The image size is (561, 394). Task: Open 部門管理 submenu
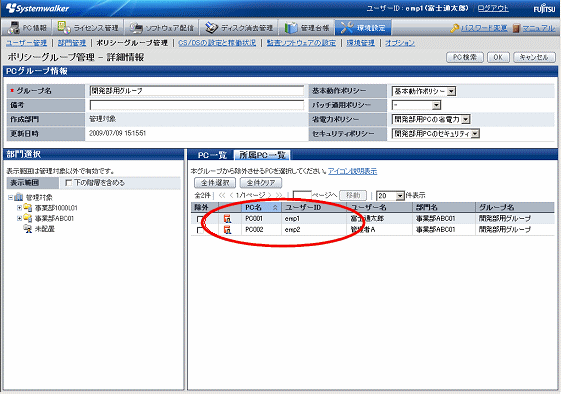coord(72,43)
